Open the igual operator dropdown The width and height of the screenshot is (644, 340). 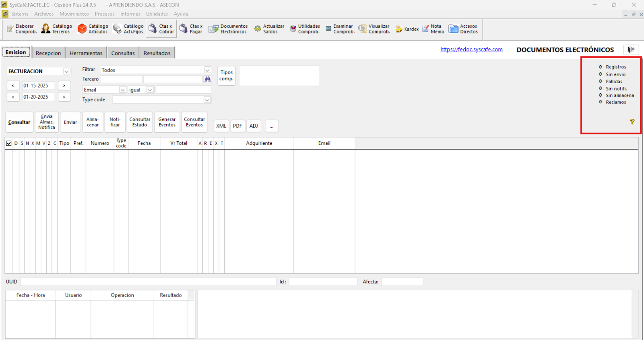(x=150, y=90)
